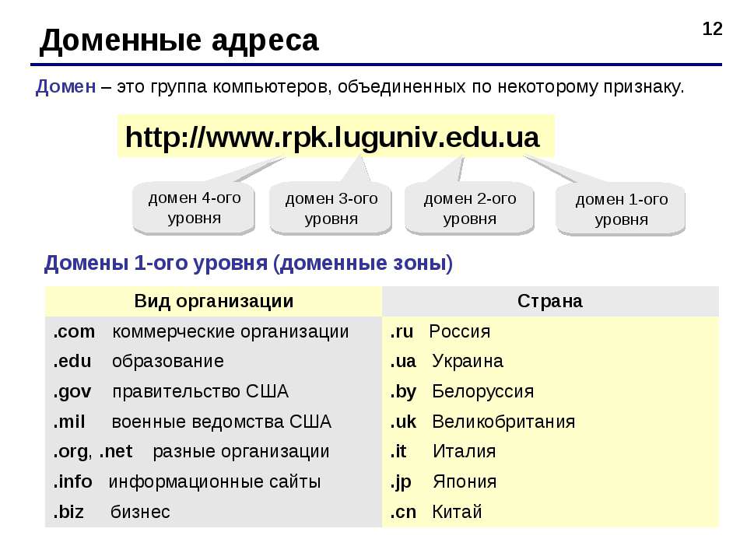Image resolution: width=747 pixels, height=560 pixels.
Task: Click the 'Украина' country name
Action: point(468,362)
